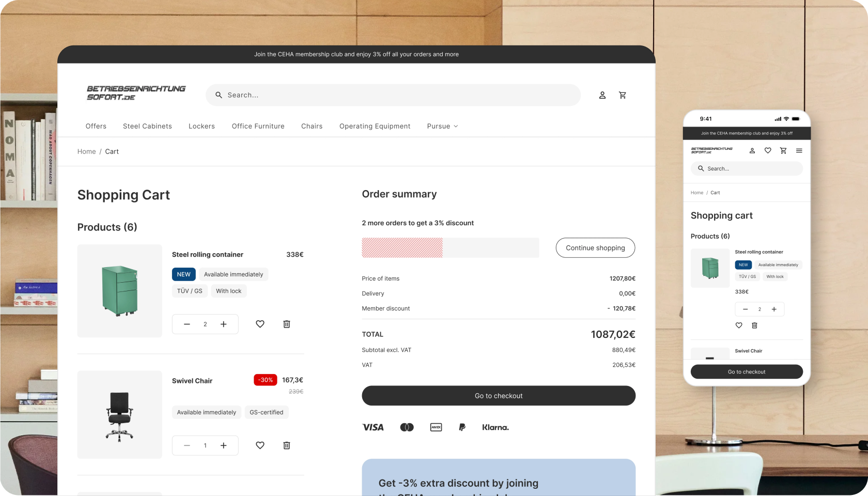Open the green Steel rolling container thumbnail
The height and width of the screenshot is (496, 868).
click(120, 291)
